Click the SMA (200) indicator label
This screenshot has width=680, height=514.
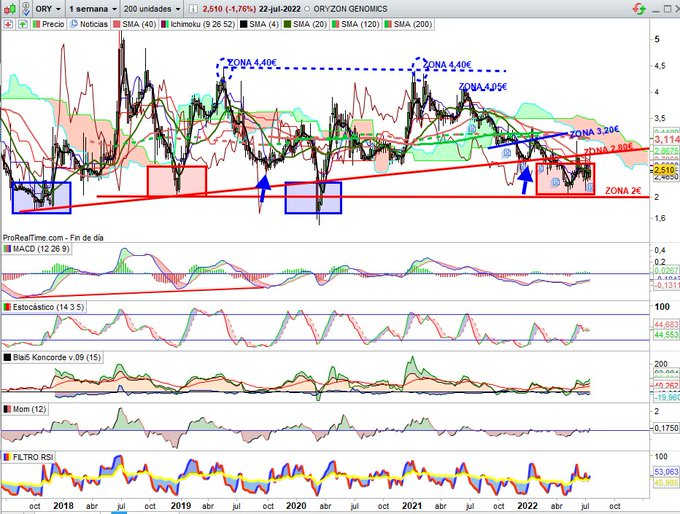click(x=409, y=24)
